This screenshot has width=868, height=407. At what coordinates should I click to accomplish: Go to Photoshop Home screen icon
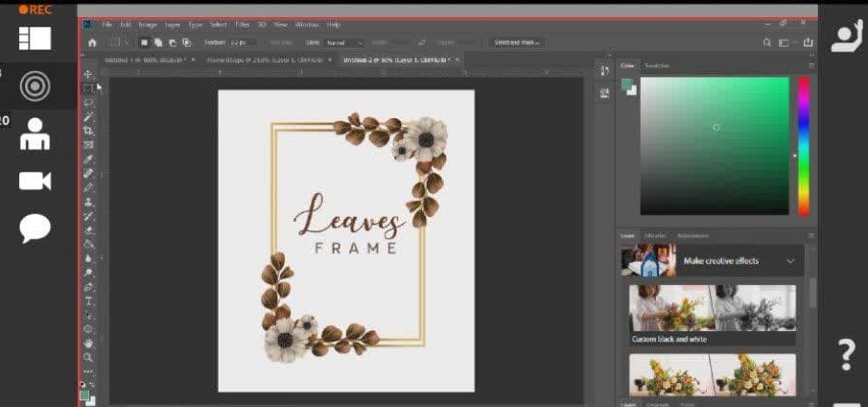[92, 42]
